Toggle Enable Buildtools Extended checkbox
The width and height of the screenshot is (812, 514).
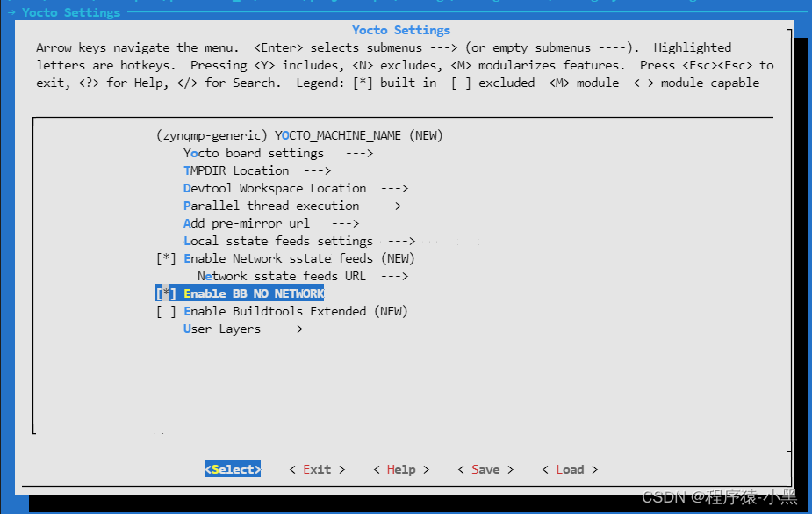(166, 311)
